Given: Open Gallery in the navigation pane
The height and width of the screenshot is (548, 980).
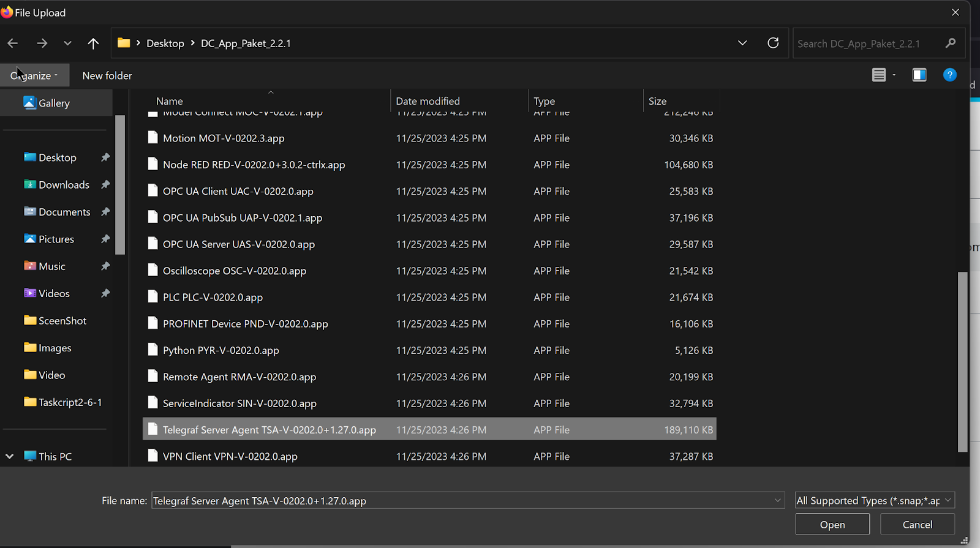Looking at the screenshot, I should pyautogui.click(x=56, y=103).
